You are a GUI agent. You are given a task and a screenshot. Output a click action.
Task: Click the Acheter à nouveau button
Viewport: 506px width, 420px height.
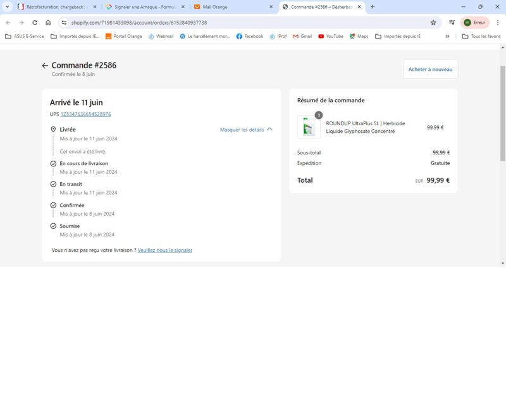431,70
